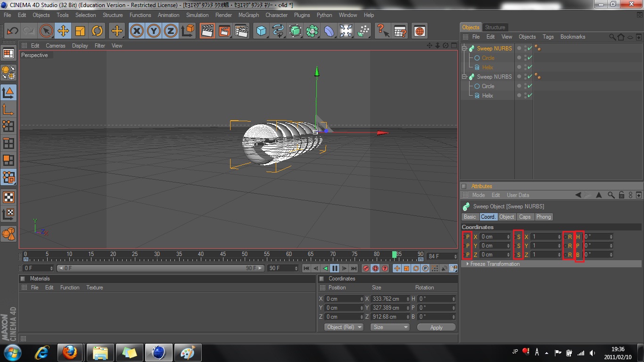The image size is (644, 362).
Task: Click the Pause playback button
Action: pos(335,268)
